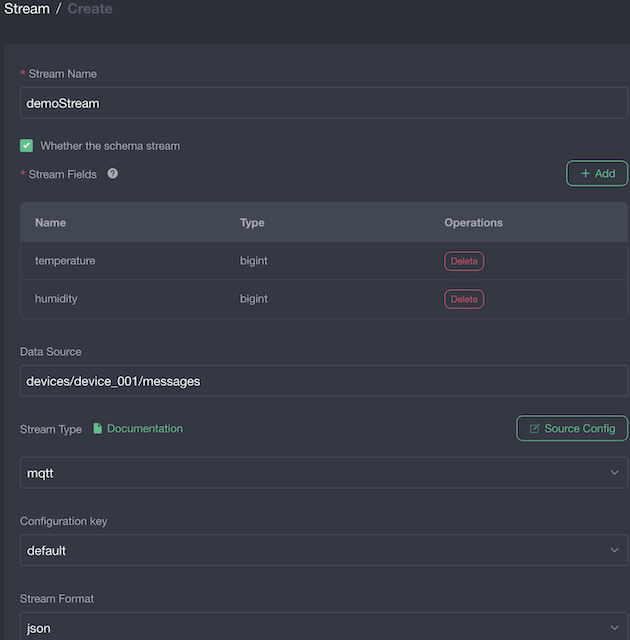
Task: Select the temperature field name cell
Action: (65, 261)
